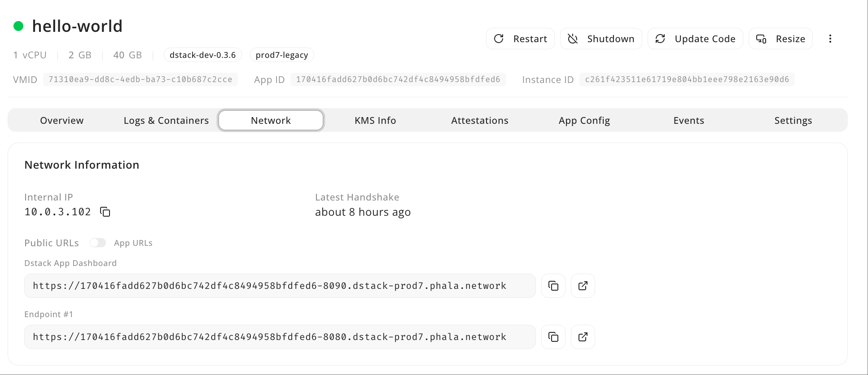The height and width of the screenshot is (375, 868).
Task: Restart the hello-world instance
Action: [x=520, y=39]
